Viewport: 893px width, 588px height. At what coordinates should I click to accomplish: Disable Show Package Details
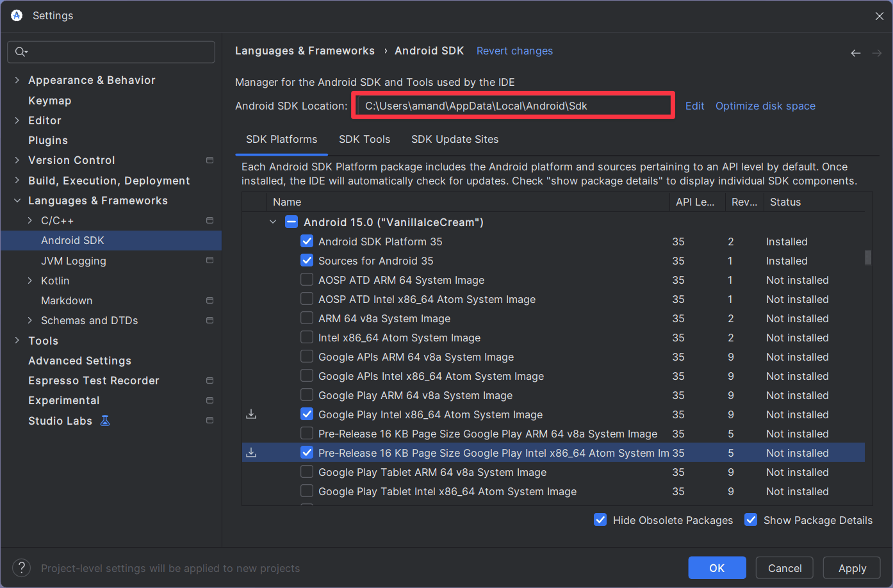tap(750, 520)
